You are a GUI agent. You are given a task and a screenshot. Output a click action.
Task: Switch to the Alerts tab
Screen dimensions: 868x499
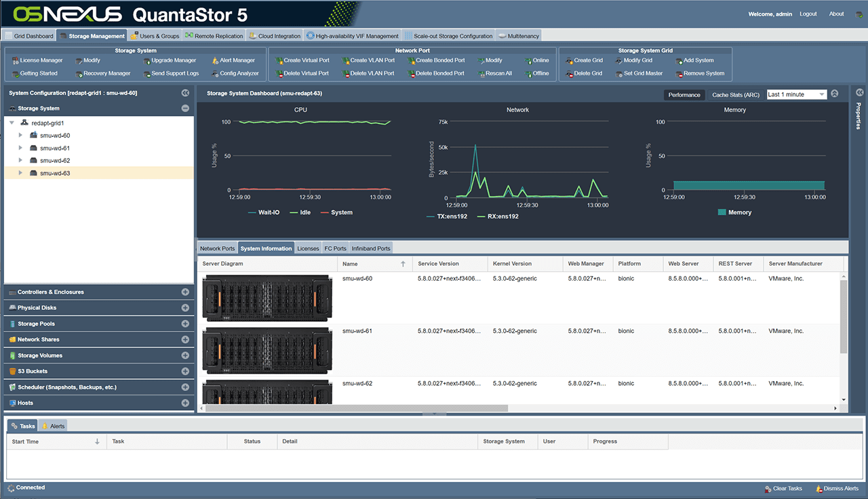tap(53, 426)
